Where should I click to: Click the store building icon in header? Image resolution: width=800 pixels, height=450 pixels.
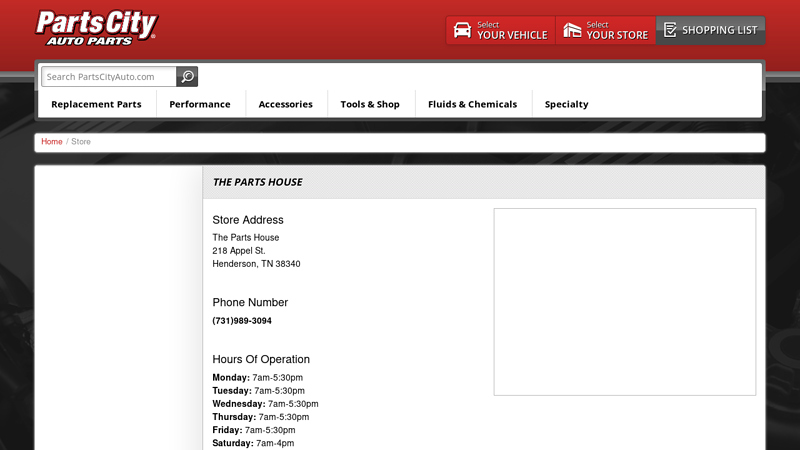pyautogui.click(x=572, y=30)
